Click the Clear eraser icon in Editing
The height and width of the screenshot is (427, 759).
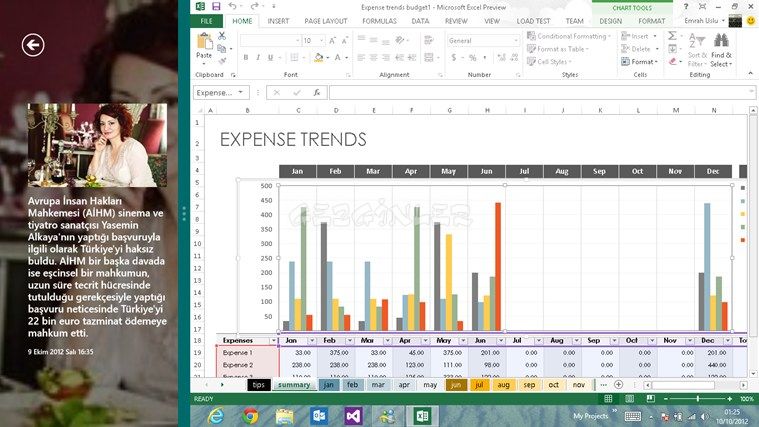click(x=672, y=61)
